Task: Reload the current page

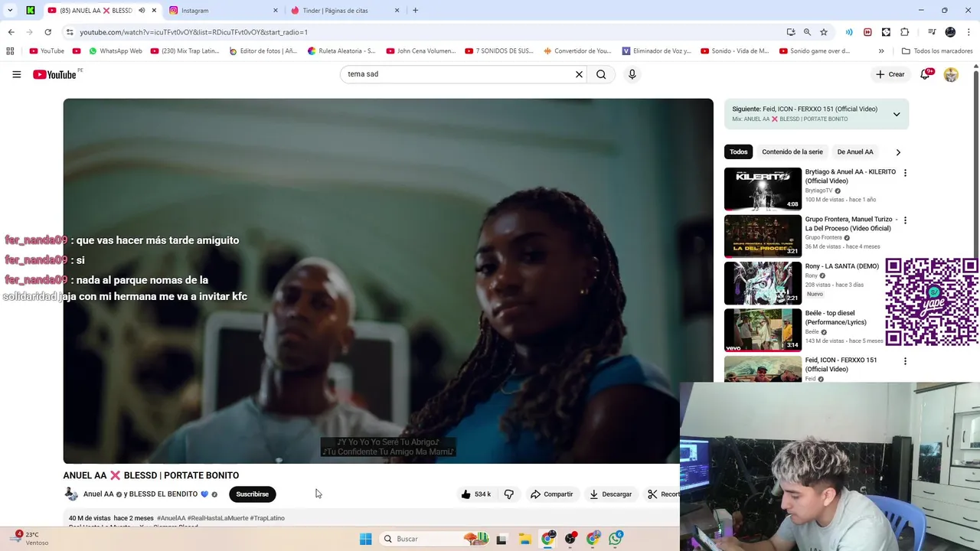Action: click(x=47, y=32)
